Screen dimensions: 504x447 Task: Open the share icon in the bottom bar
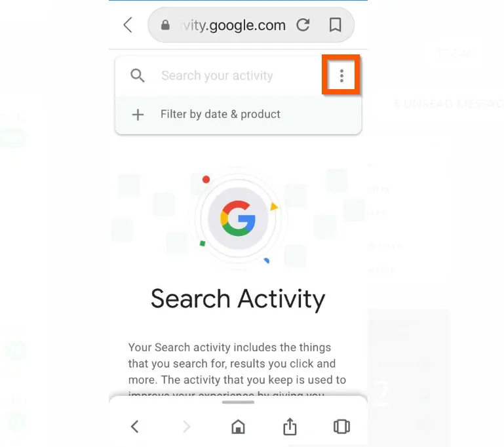tap(290, 427)
